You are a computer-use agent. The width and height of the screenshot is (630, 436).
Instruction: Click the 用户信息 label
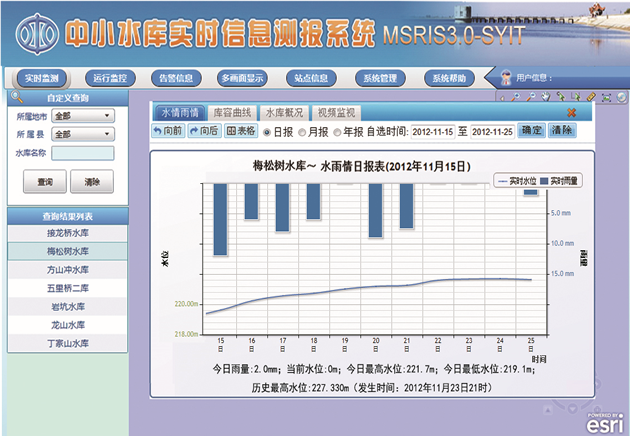point(534,78)
